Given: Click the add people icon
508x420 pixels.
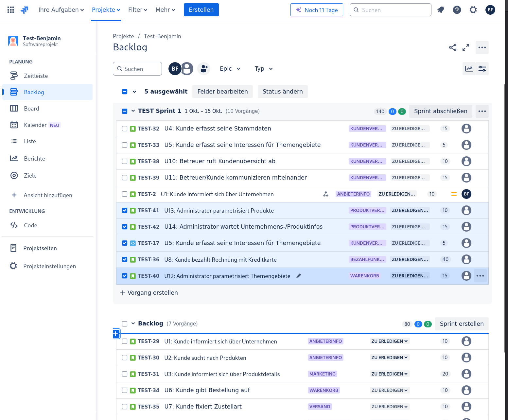Looking at the screenshot, I should click(x=204, y=69).
